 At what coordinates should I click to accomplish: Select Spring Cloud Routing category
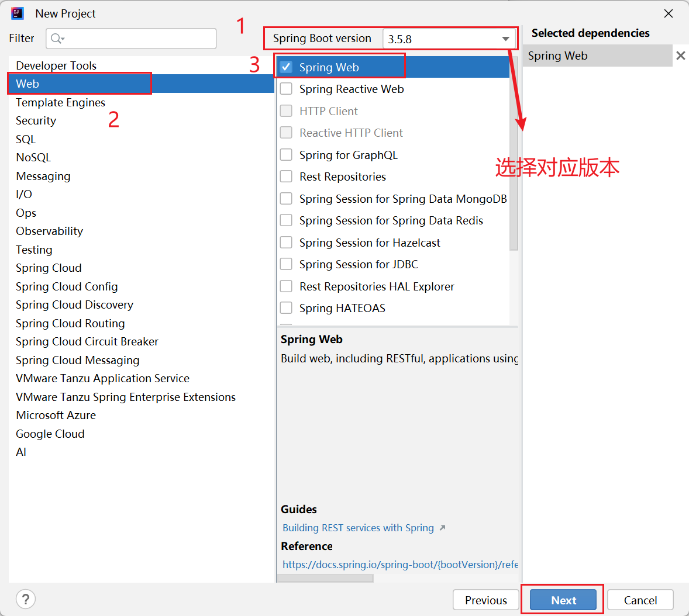point(142,323)
